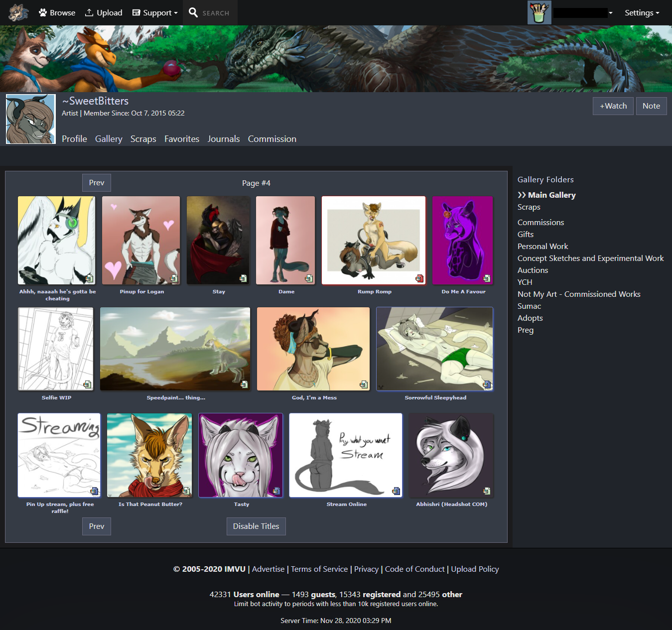Click the bottom Prev page button
Image resolution: width=672 pixels, height=630 pixels.
(97, 526)
